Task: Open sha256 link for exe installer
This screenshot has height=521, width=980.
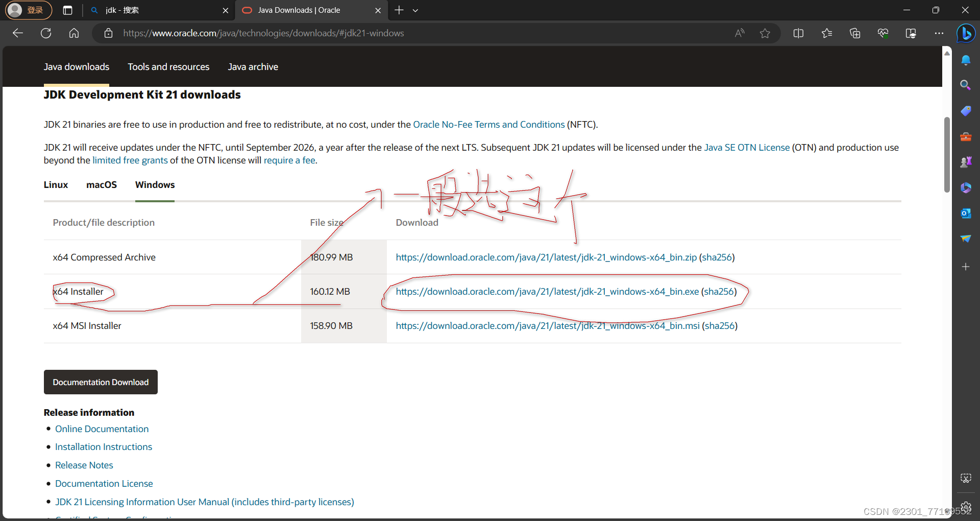Action: point(719,292)
